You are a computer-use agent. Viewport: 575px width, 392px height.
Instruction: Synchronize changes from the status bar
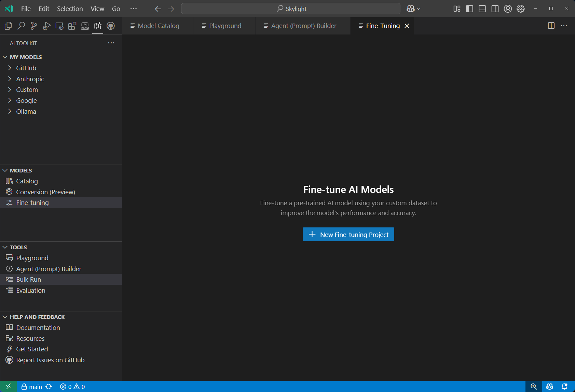click(x=49, y=387)
